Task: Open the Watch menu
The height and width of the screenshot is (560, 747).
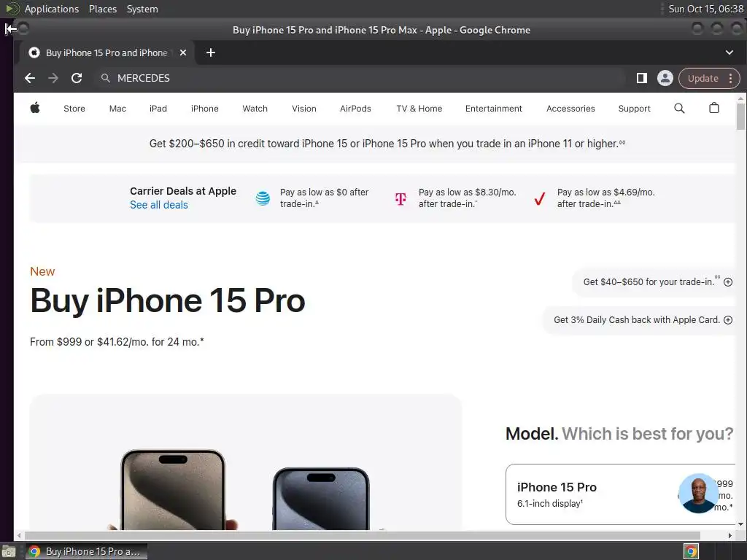Action: [255, 109]
